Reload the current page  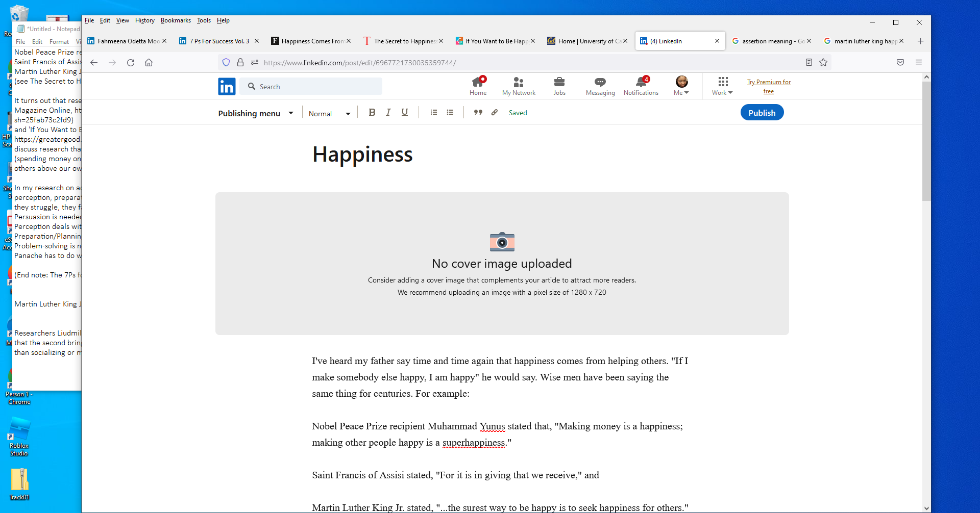coord(131,63)
